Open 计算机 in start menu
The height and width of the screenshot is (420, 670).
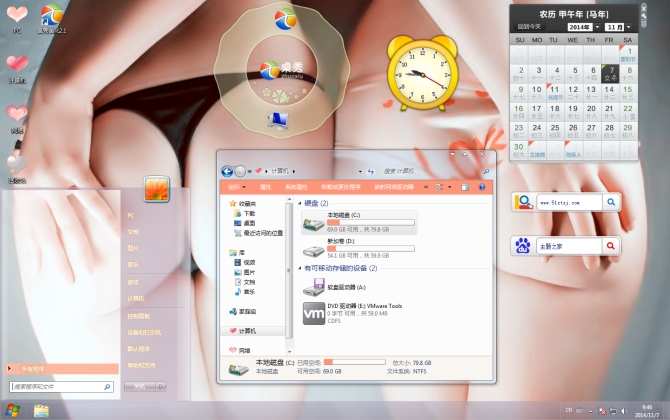(x=135, y=299)
